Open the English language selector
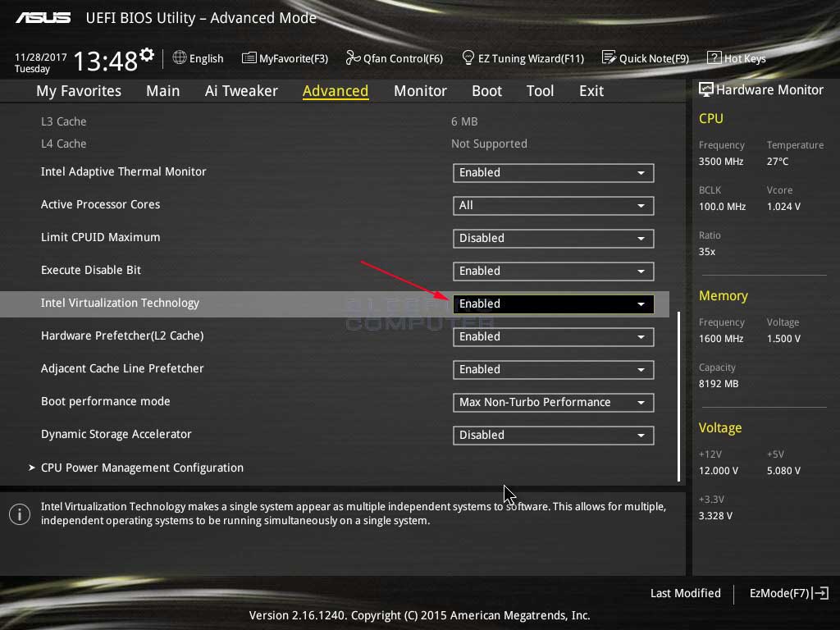This screenshot has height=630, width=840. tap(199, 58)
